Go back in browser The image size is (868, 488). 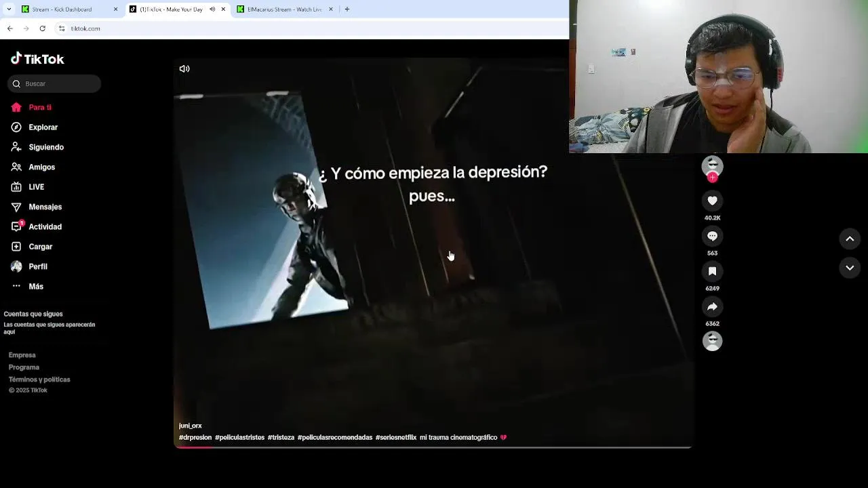click(9, 28)
